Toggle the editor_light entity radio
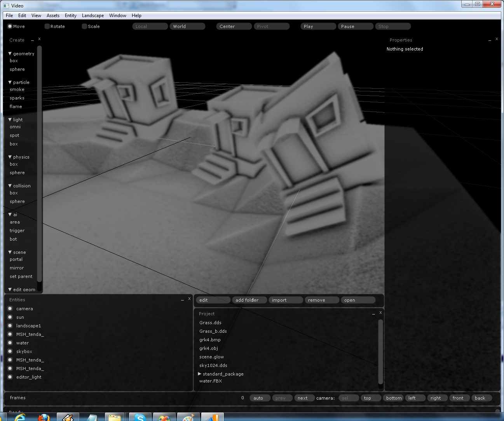The height and width of the screenshot is (421, 504). [x=10, y=377]
